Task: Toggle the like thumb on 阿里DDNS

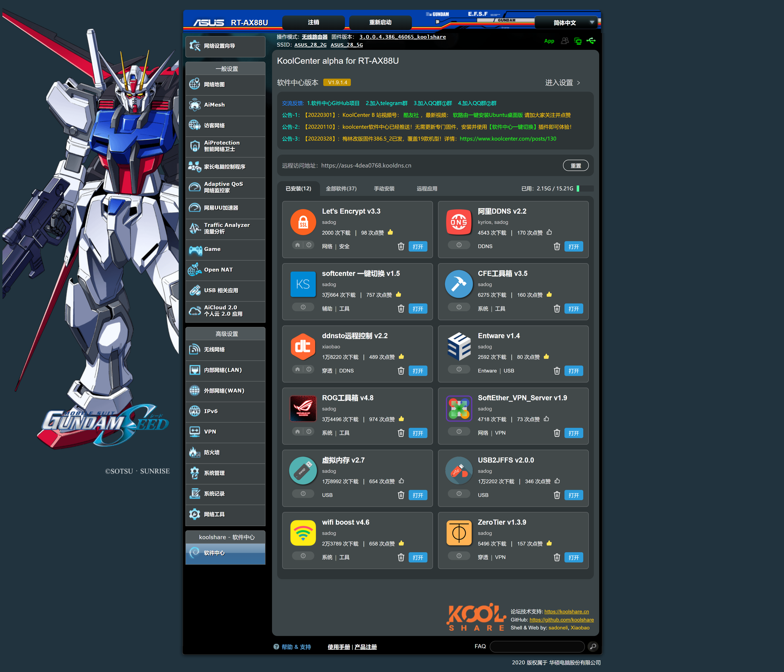Action: pyautogui.click(x=549, y=232)
